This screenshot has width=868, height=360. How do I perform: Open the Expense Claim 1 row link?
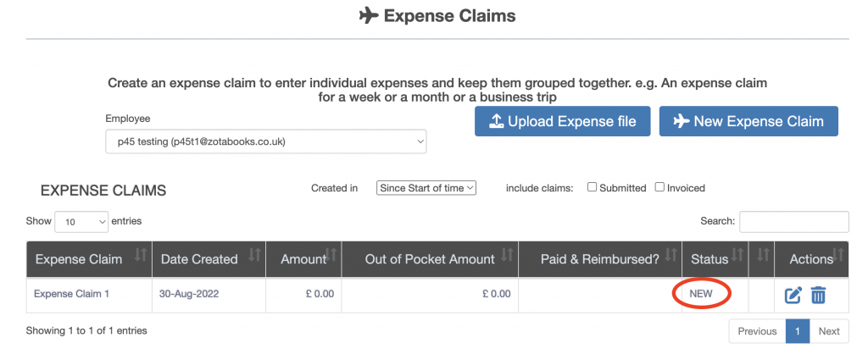[x=71, y=294]
